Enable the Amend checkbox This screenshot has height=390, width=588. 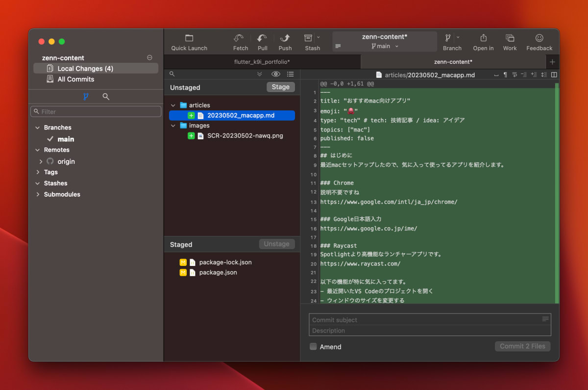point(313,346)
